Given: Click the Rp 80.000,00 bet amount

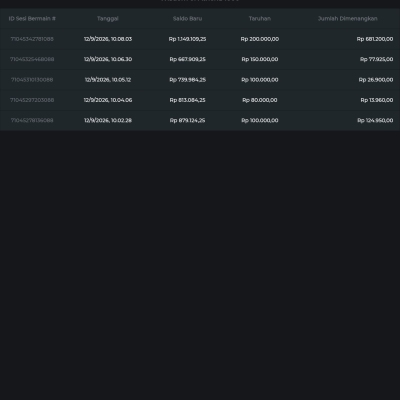Looking at the screenshot, I should (260, 100).
